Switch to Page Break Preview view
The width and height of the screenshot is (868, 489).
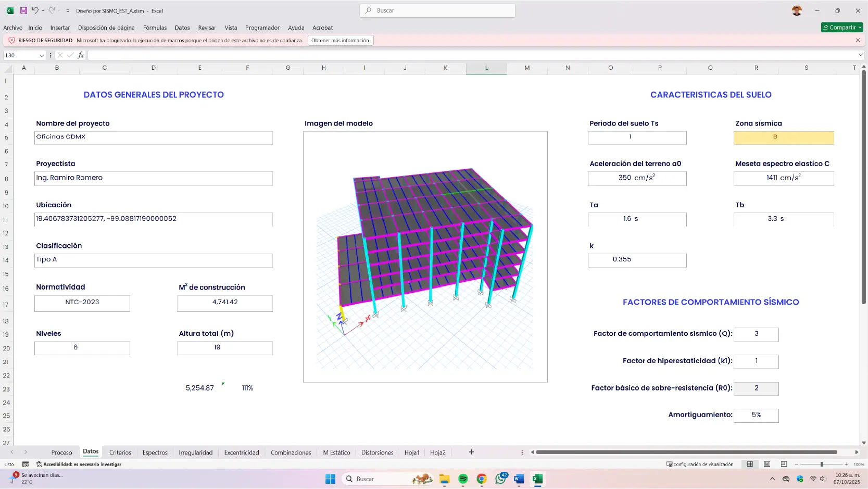coord(784,464)
